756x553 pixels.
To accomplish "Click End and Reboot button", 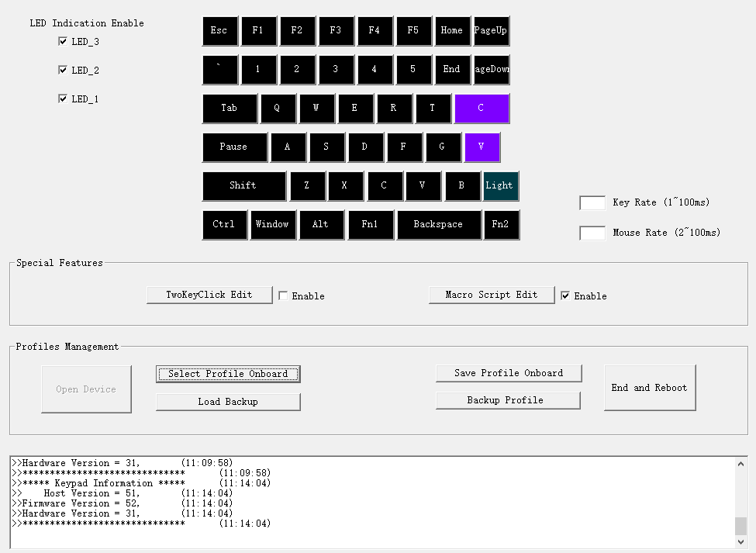I will [650, 388].
